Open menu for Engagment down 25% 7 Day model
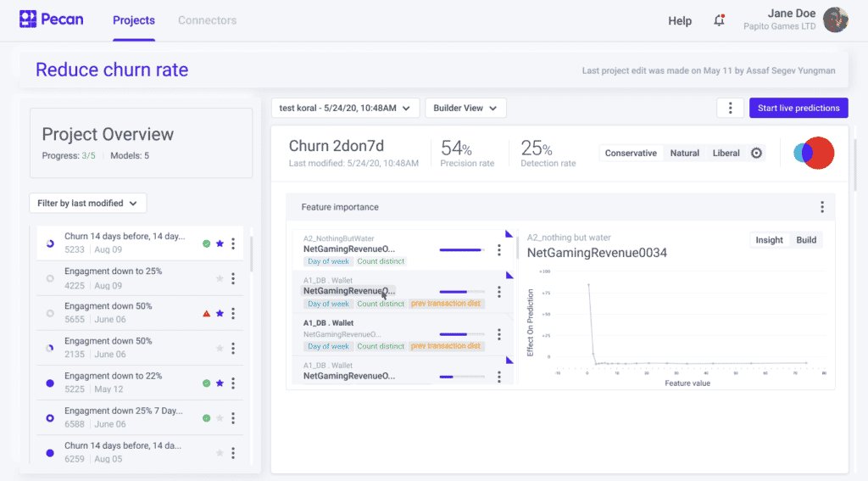This screenshot has width=868, height=481. tap(233, 418)
